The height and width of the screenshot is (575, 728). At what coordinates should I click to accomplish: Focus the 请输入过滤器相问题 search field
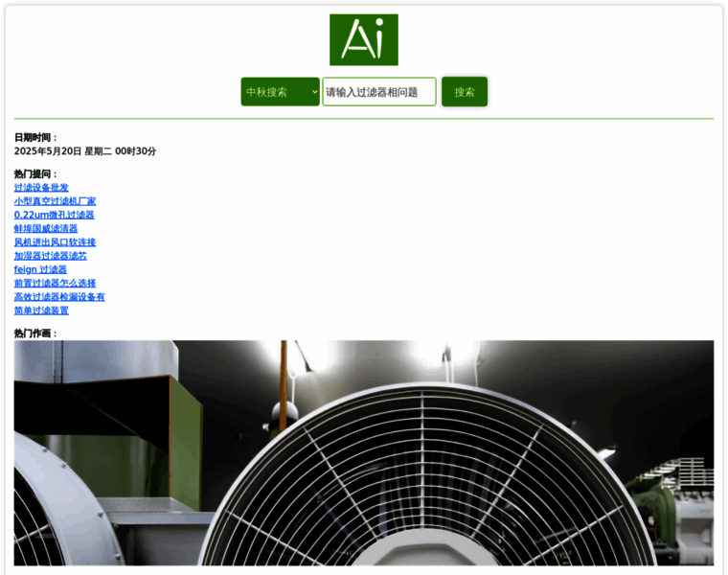click(x=378, y=92)
